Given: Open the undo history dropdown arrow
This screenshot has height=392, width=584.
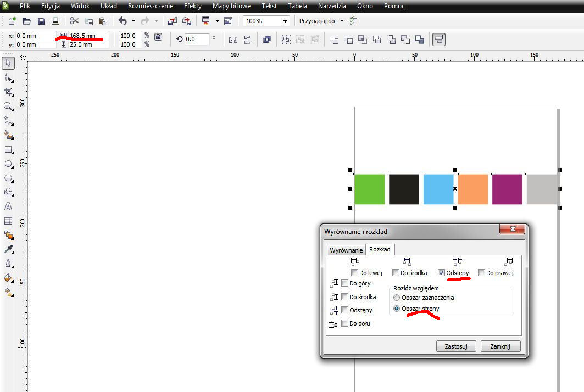Looking at the screenshot, I should point(133,21).
